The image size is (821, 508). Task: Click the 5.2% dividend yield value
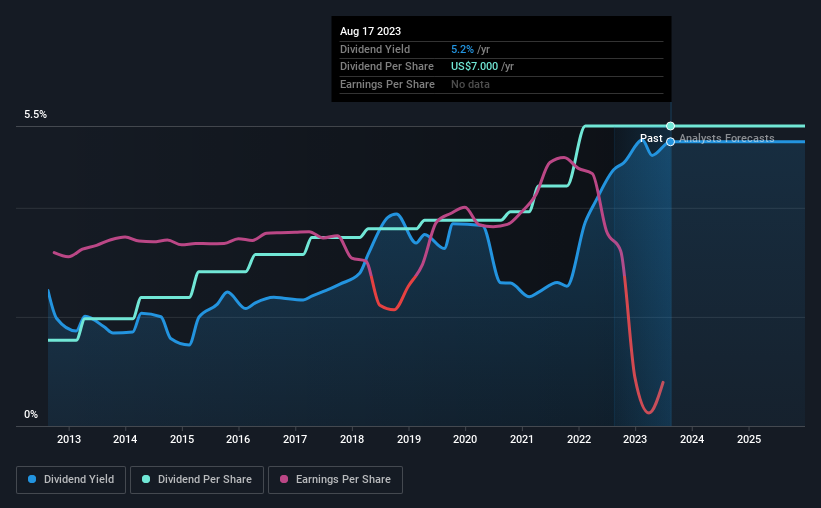click(x=462, y=49)
